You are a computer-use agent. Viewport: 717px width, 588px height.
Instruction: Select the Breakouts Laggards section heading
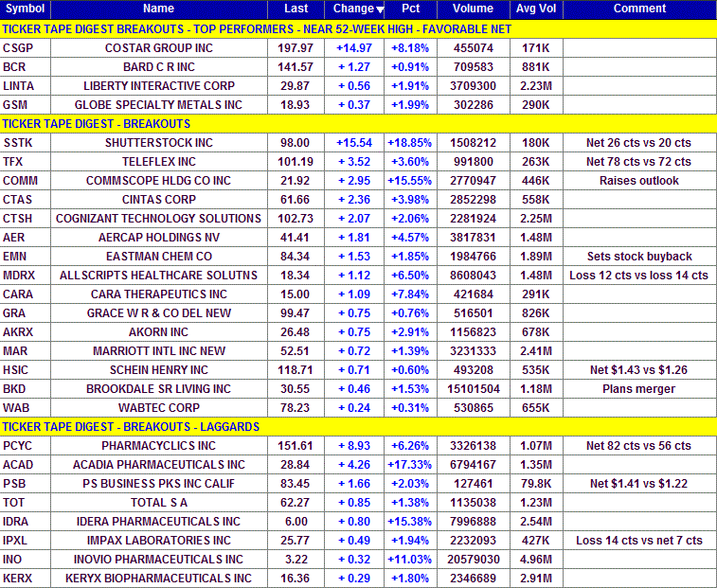click(x=131, y=427)
